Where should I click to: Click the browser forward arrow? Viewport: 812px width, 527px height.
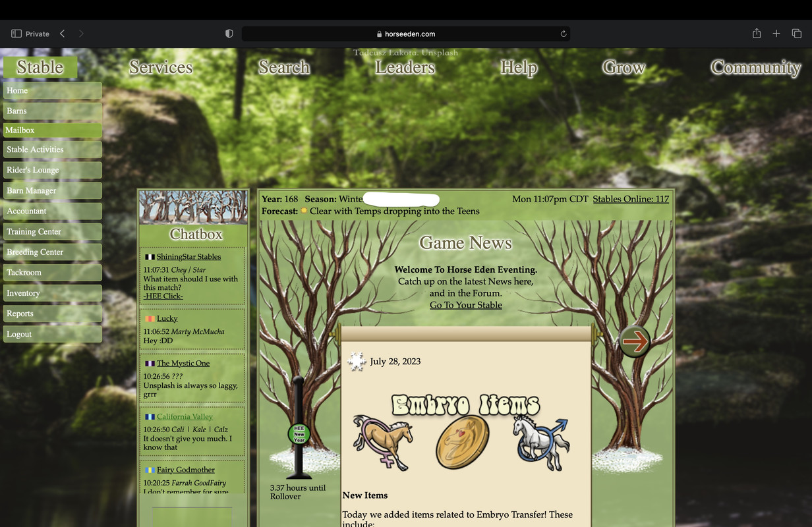[81, 34]
